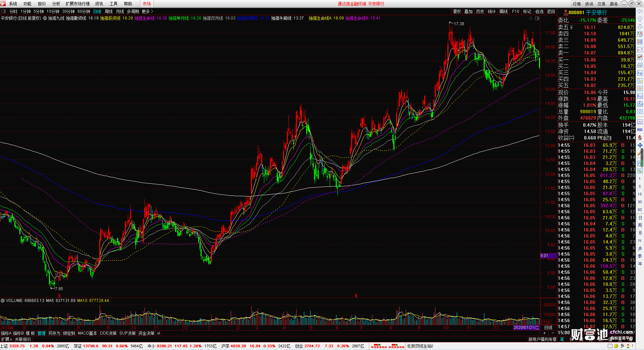Select the 周 weekly period in right sidebar

pyautogui.click(x=640, y=225)
